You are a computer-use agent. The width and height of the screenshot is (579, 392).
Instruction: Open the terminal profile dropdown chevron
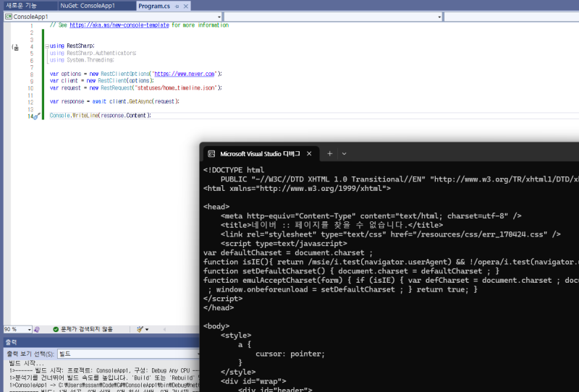click(x=344, y=153)
